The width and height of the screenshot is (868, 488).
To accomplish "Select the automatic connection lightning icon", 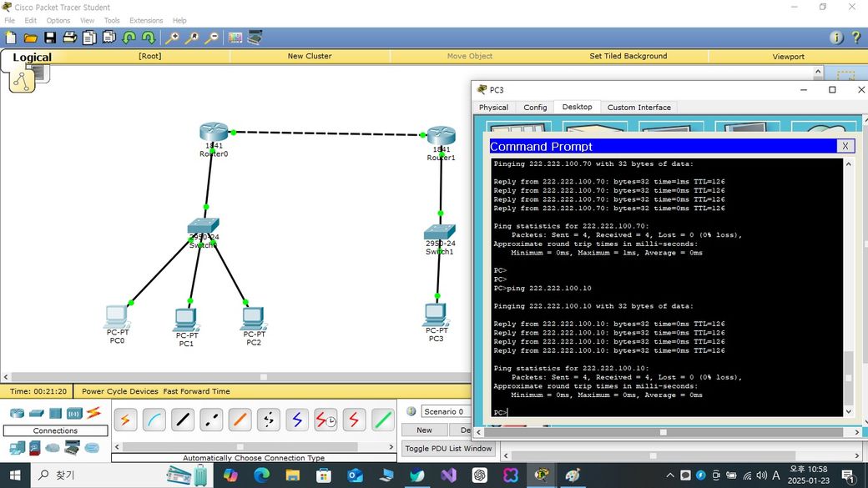I will point(125,420).
